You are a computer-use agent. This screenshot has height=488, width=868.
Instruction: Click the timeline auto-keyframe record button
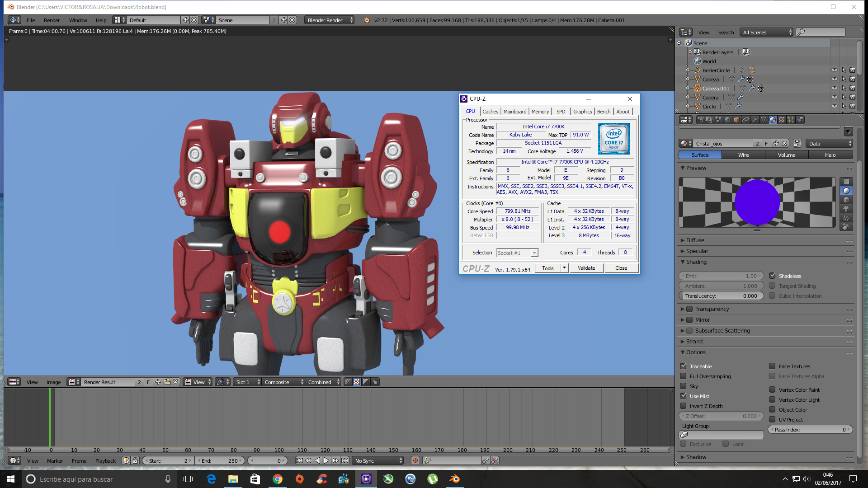tap(415, 460)
